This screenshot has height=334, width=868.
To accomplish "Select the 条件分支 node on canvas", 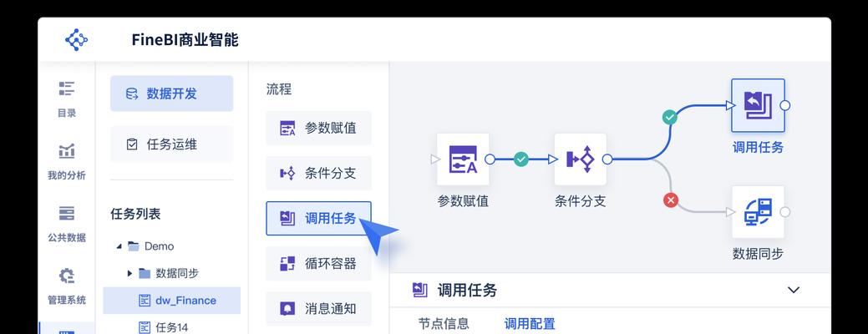I will click(x=580, y=159).
